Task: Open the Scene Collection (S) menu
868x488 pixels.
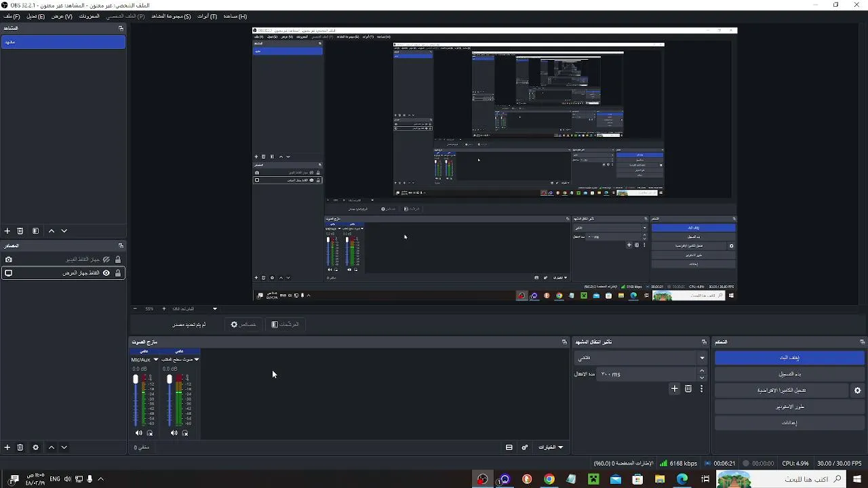Action: [x=171, y=16]
